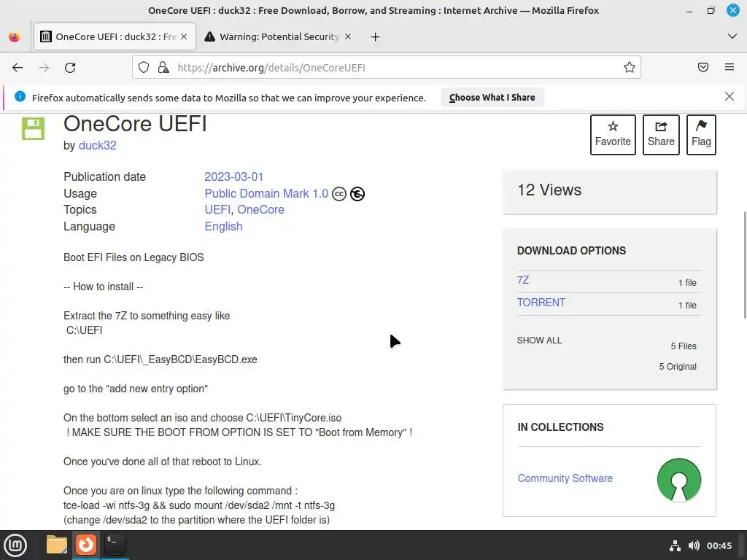Click SHOW ALL download files
Image resolution: width=747 pixels, height=560 pixels.
tap(539, 340)
